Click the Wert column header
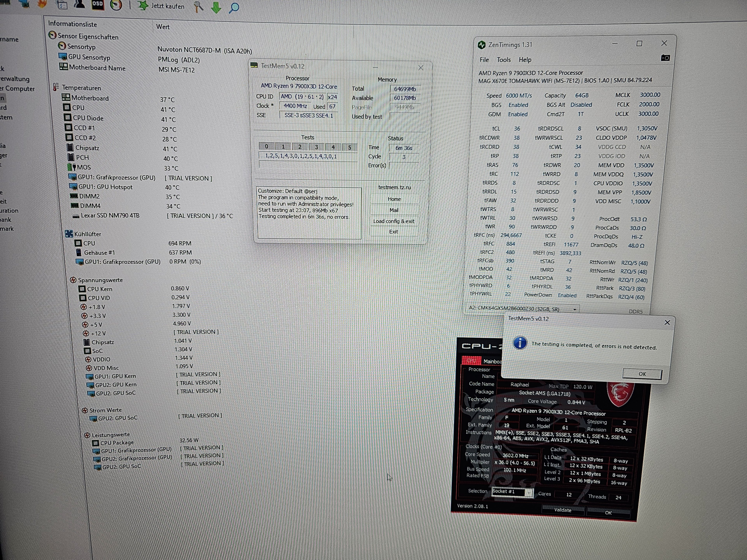This screenshot has height=560, width=747. point(163,27)
